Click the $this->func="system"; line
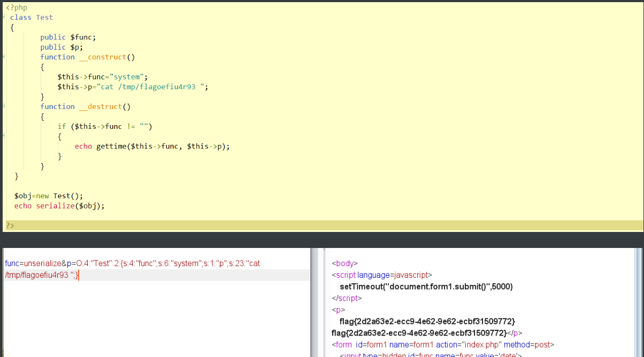This screenshot has width=644, height=357. point(102,77)
